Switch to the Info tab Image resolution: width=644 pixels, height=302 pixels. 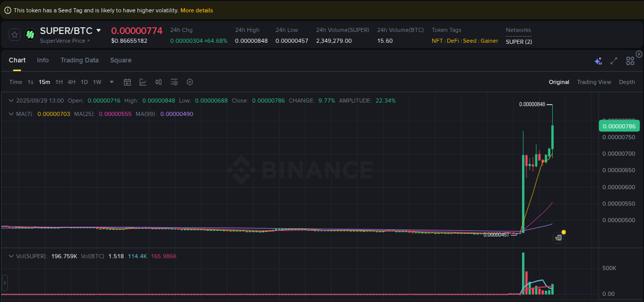coord(43,60)
